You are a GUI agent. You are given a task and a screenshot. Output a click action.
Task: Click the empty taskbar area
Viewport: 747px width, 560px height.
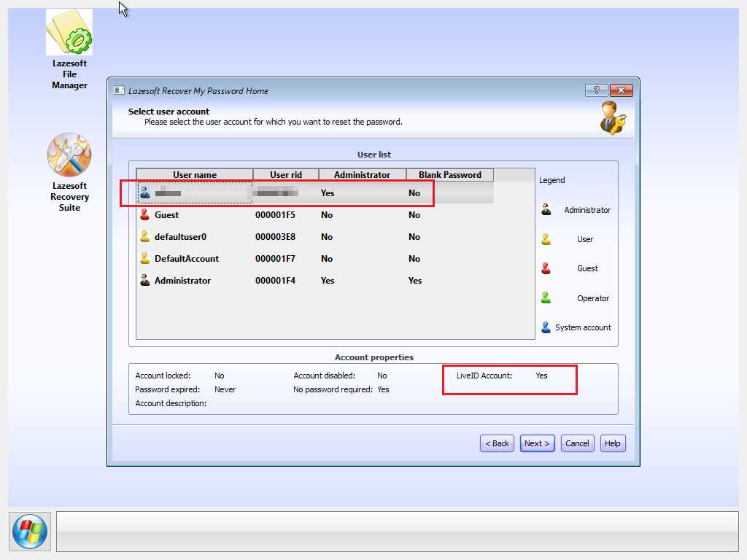(x=398, y=532)
